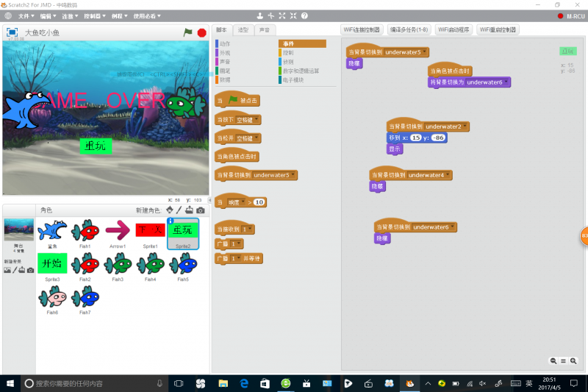Select the duplicate stamp tool
The width and height of the screenshot is (588, 392).
click(x=260, y=15)
